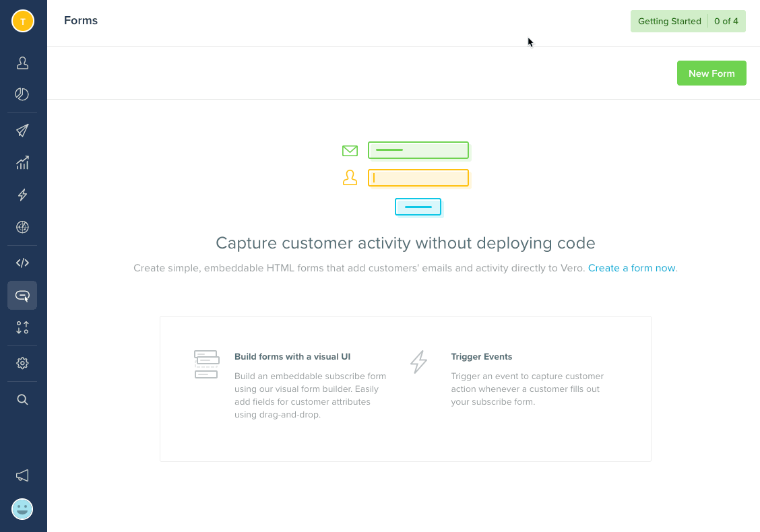Screen dimensions: 760x532
Task: Open the code integration section
Action: click(x=22, y=263)
